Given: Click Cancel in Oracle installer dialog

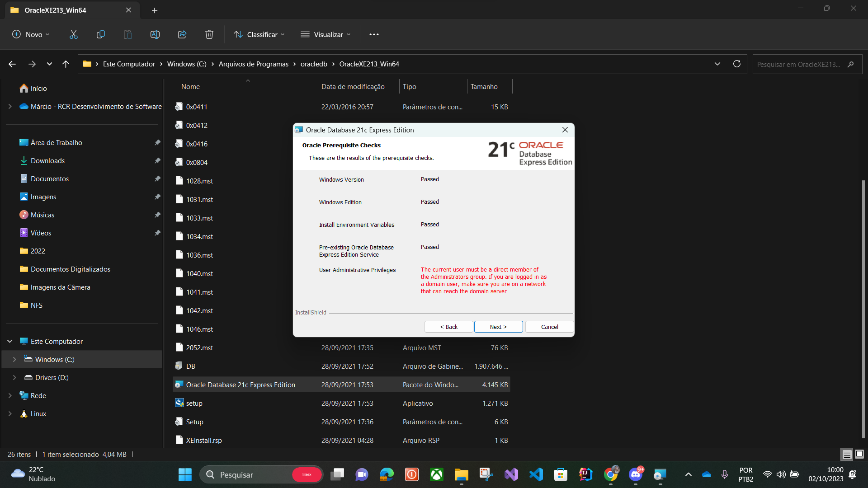Looking at the screenshot, I should point(549,327).
